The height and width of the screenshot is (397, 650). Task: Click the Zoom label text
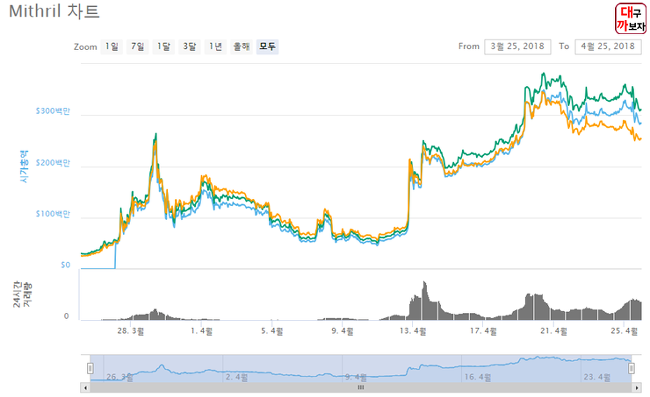click(85, 47)
